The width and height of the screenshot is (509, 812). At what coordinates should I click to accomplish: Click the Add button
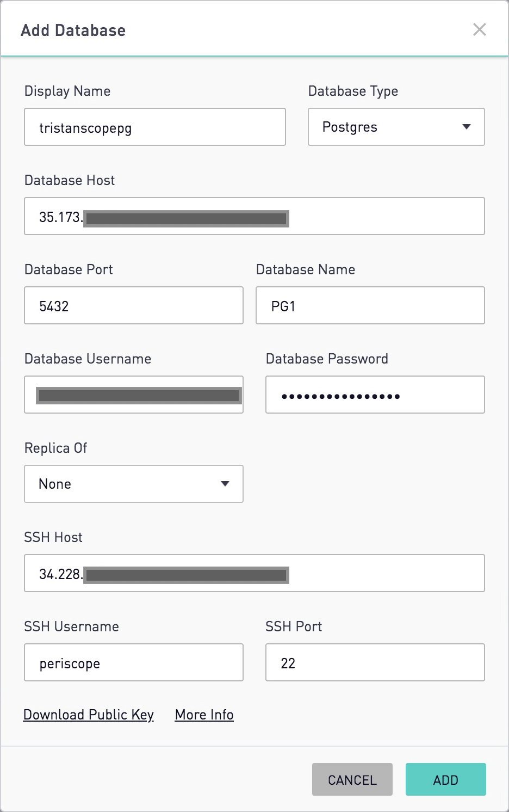(445, 779)
